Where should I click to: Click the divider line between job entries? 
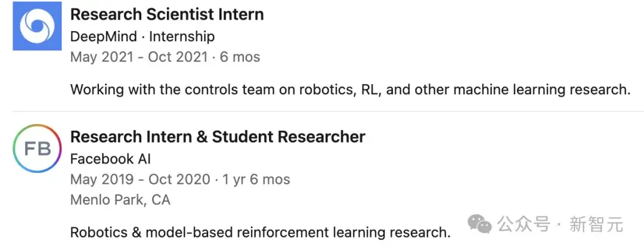(328, 112)
